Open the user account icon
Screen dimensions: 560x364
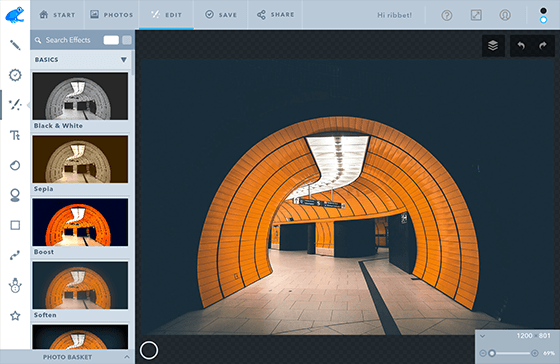point(505,15)
